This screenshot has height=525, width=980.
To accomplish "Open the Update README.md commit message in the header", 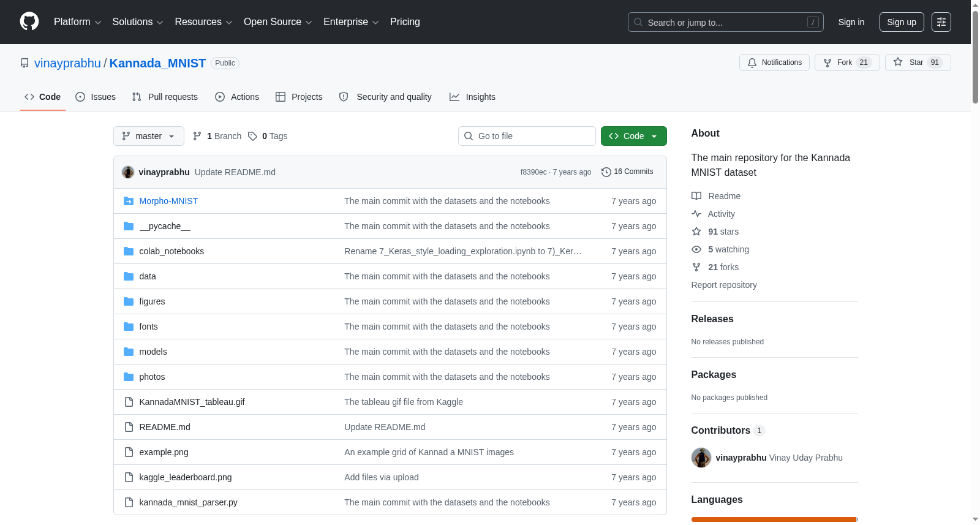I will [235, 172].
